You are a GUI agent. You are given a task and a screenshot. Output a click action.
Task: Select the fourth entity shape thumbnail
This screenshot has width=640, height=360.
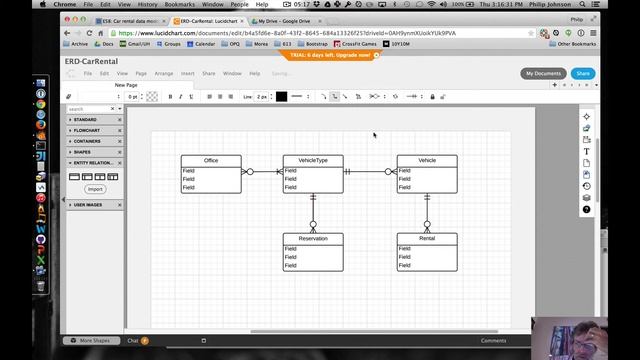pyautogui.click(x=113, y=177)
